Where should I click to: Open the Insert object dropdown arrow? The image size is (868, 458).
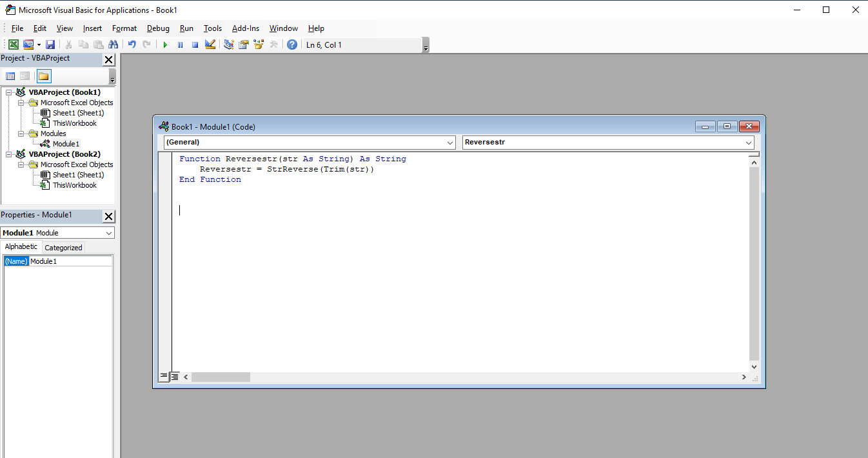(39, 45)
